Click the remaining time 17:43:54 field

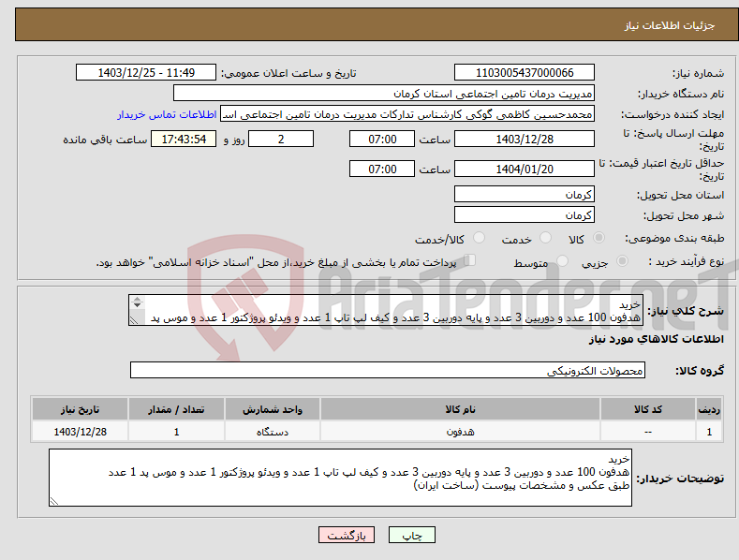point(184,139)
